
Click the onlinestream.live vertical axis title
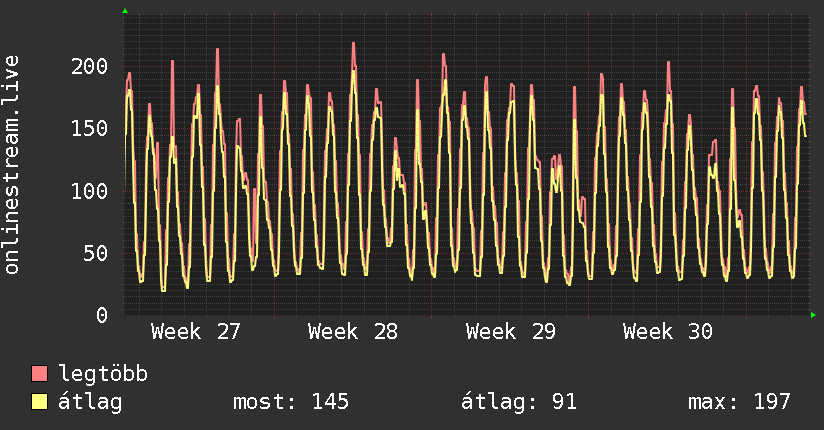point(11,165)
